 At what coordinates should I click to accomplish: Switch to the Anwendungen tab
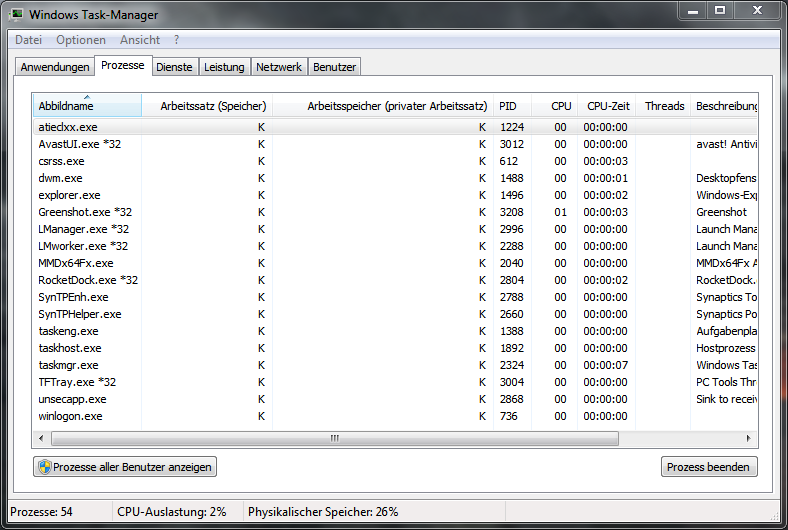point(55,67)
